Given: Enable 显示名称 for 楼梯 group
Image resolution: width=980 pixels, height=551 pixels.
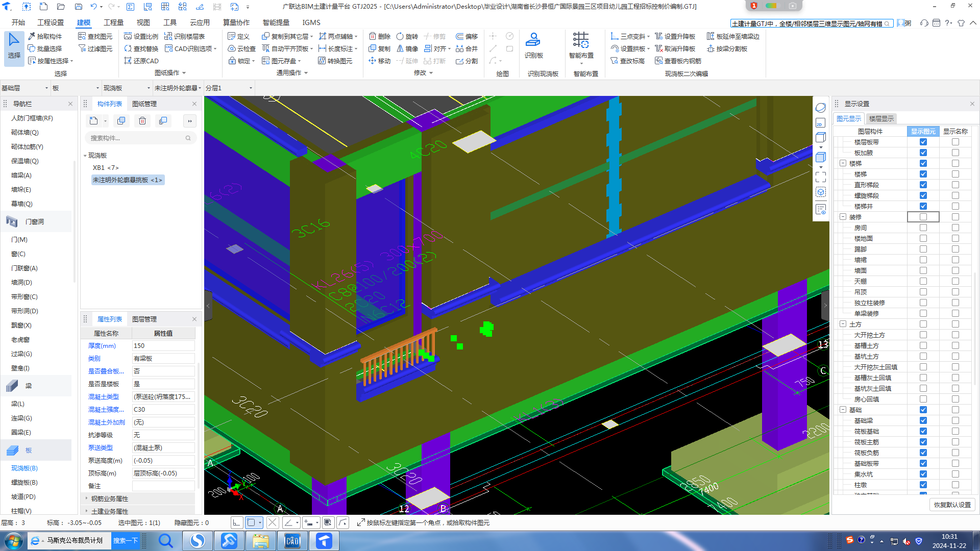Looking at the screenshot, I should tap(955, 163).
